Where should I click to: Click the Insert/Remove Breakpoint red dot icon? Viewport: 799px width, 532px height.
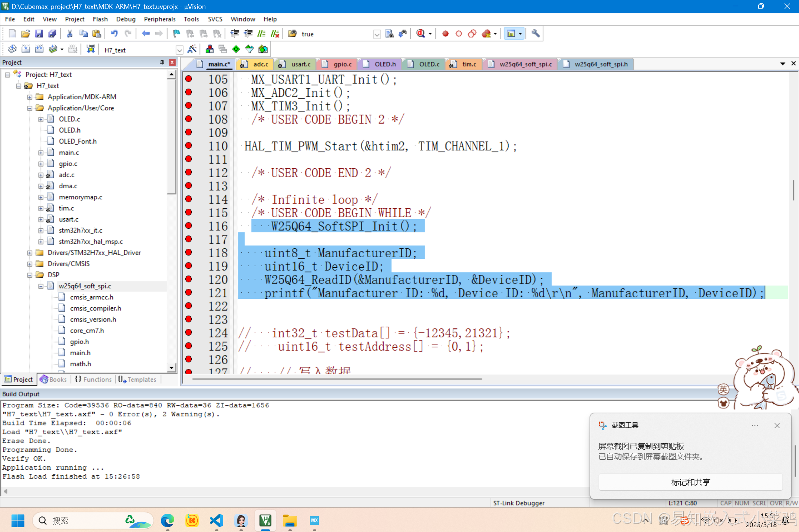(445, 34)
